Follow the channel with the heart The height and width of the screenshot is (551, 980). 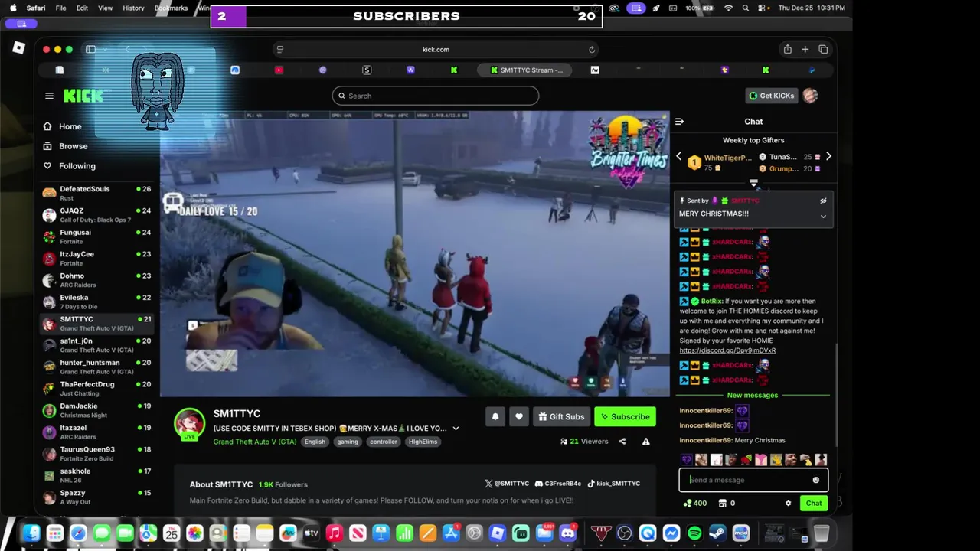coord(519,416)
